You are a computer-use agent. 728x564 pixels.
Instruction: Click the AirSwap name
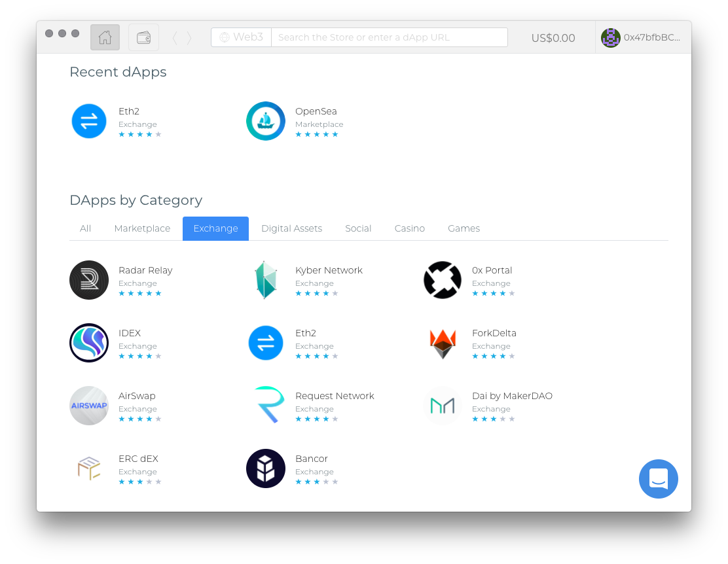(x=137, y=396)
